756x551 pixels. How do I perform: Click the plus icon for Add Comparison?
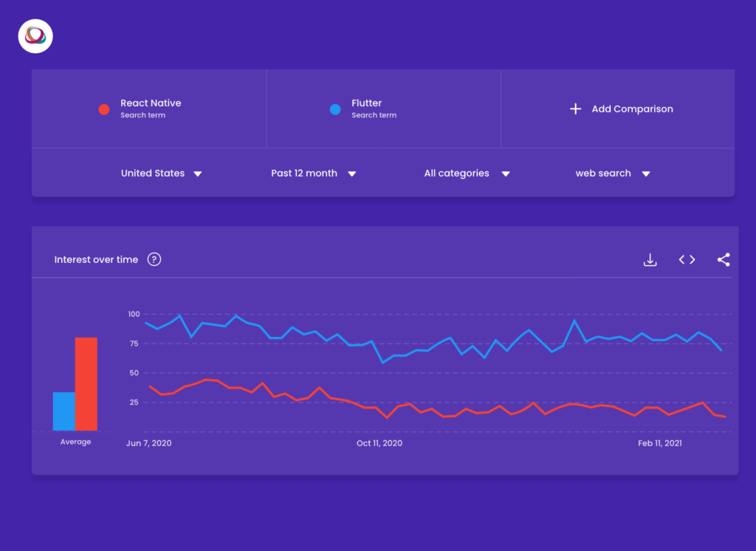575,109
